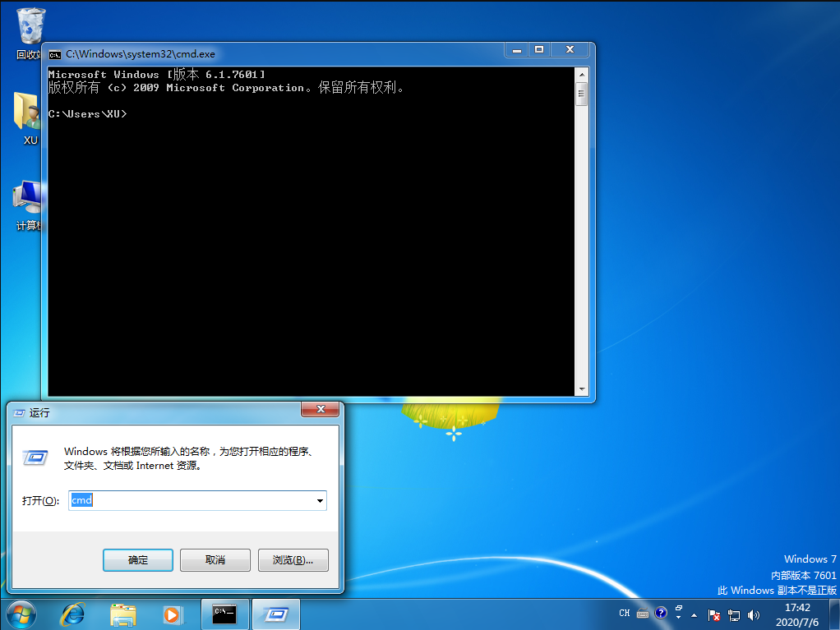Image resolution: width=840 pixels, height=630 pixels.
Task: Click the Run dialog taskbar button
Action: [275, 614]
